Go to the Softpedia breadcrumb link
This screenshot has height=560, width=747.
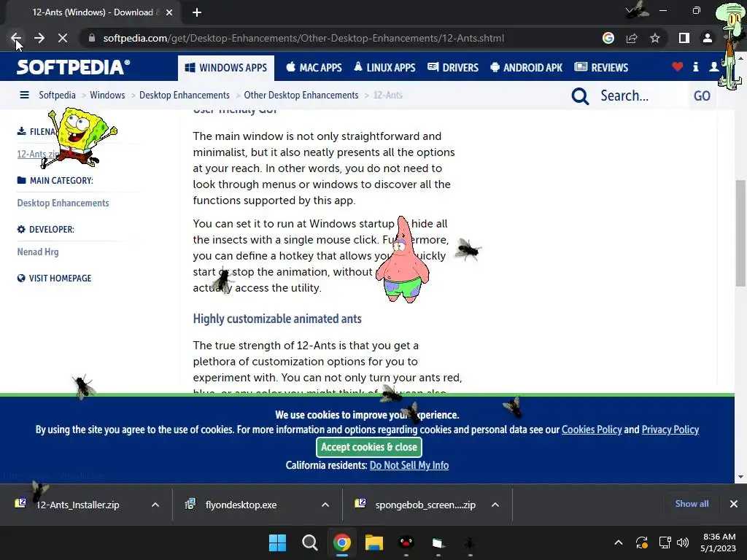pos(57,96)
